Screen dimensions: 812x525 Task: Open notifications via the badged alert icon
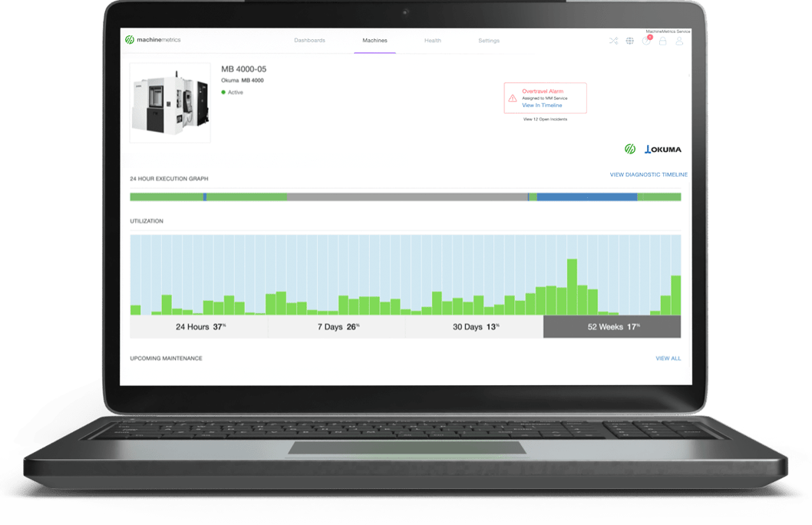pos(646,40)
